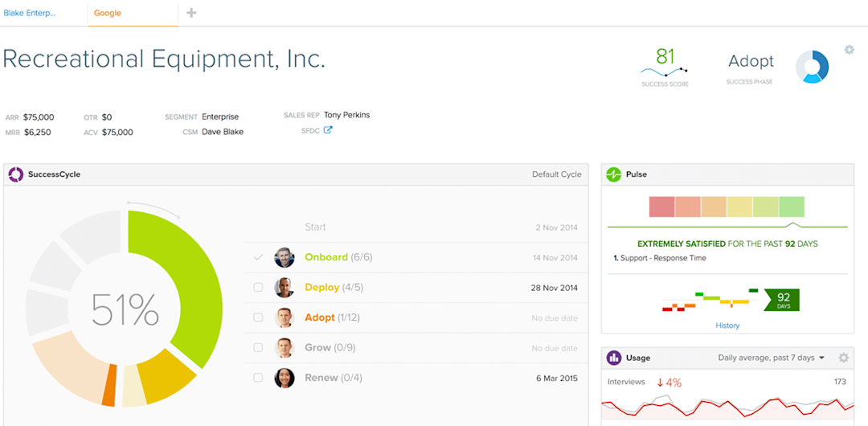The image size is (868, 426).
Task: Click the 51% completion figure
Action: [125, 309]
